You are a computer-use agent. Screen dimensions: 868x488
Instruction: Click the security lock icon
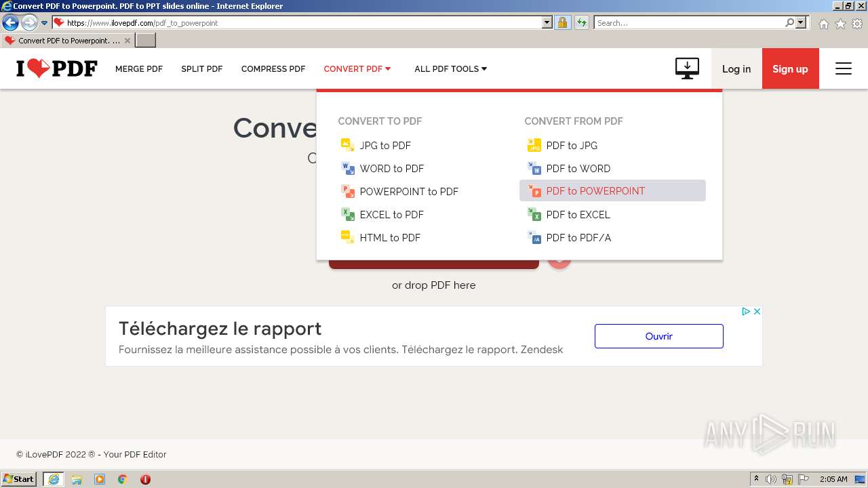(562, 22)
